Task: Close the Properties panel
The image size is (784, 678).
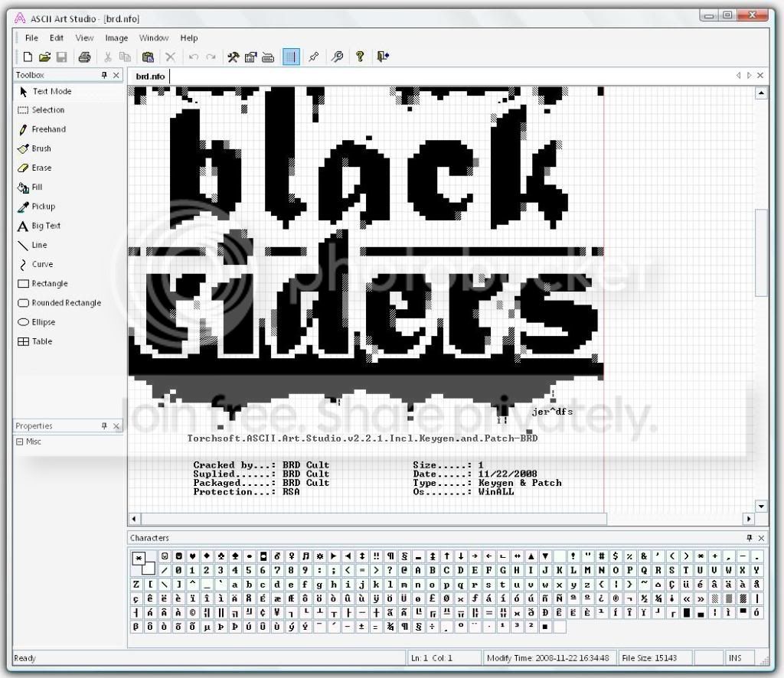Action: 116,425
